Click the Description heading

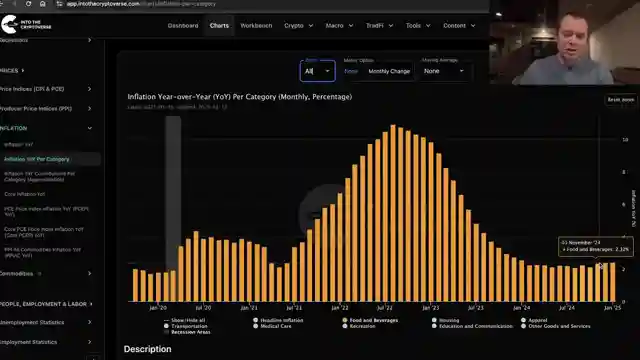coord(148,349)
